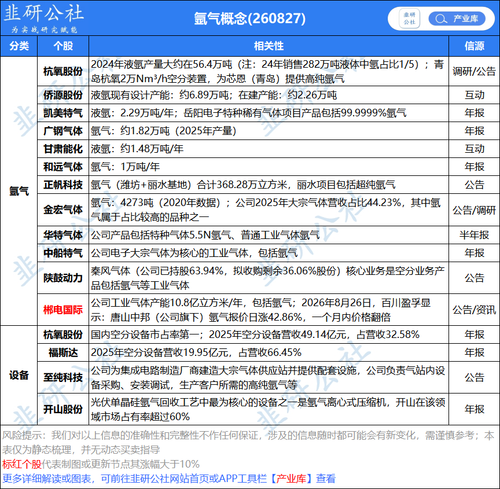Click stock name 正帆科技

pos(63,185)
